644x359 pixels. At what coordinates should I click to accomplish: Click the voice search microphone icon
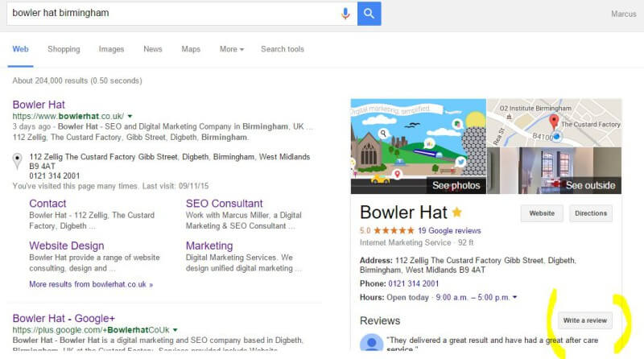click(345, 14)
